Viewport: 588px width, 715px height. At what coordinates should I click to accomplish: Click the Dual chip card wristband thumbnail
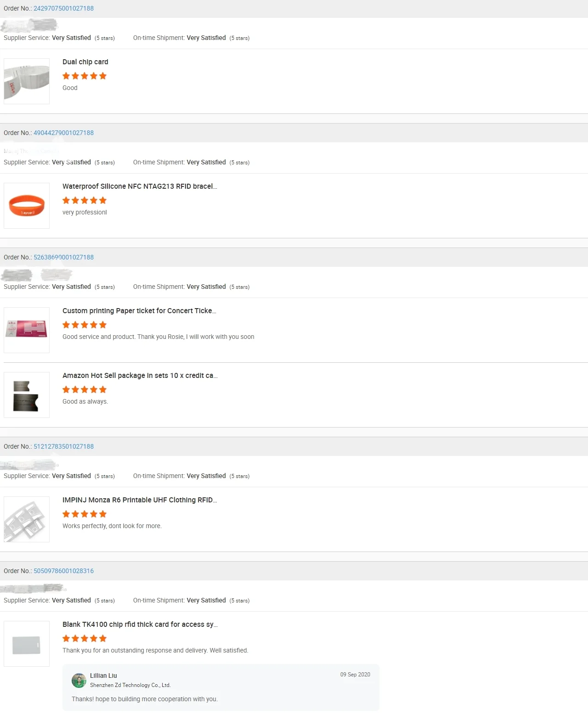click(27, 81)
